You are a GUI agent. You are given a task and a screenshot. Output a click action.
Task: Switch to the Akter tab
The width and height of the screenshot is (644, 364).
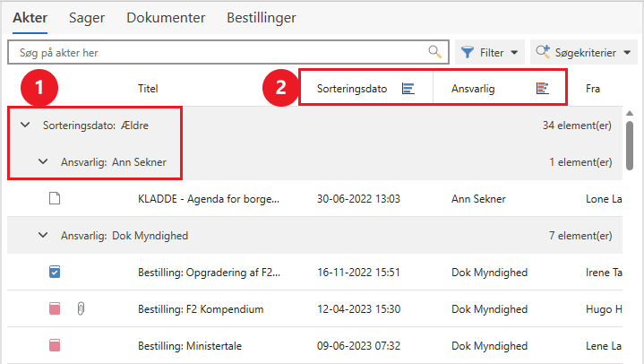30,18
